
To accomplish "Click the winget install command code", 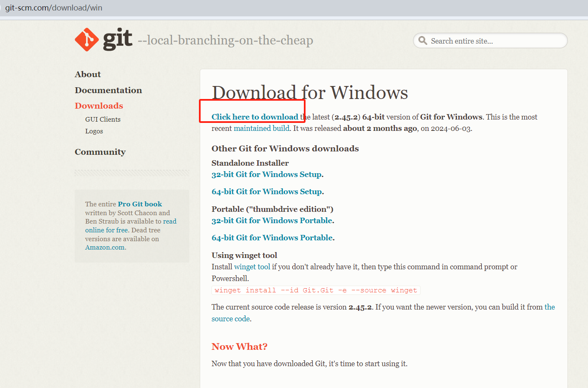I will [x=316, y=290].
